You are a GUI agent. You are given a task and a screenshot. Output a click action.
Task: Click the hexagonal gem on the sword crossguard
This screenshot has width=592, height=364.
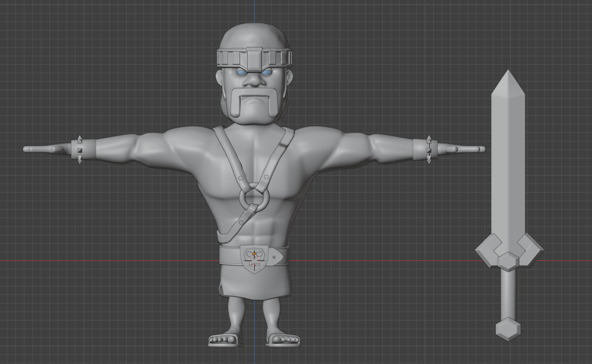(508, 261)
